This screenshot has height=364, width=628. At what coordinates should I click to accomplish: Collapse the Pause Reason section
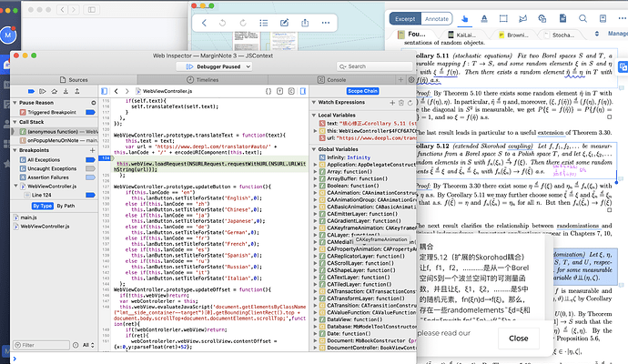coord(15,103)
